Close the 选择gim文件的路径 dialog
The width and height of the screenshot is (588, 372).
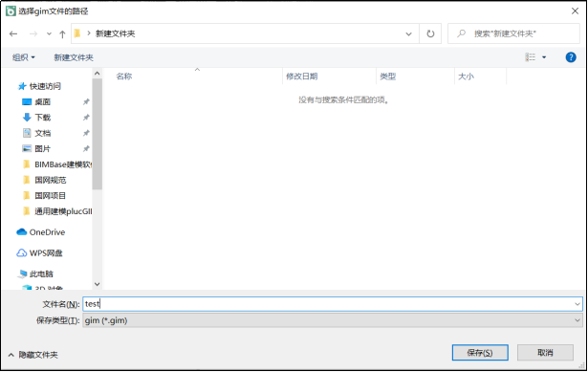575,11
